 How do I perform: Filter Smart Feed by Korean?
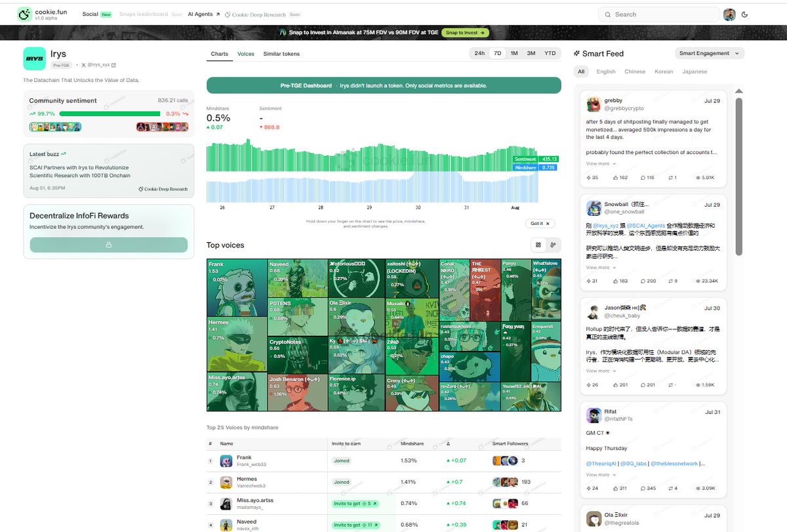coord(664,72)
